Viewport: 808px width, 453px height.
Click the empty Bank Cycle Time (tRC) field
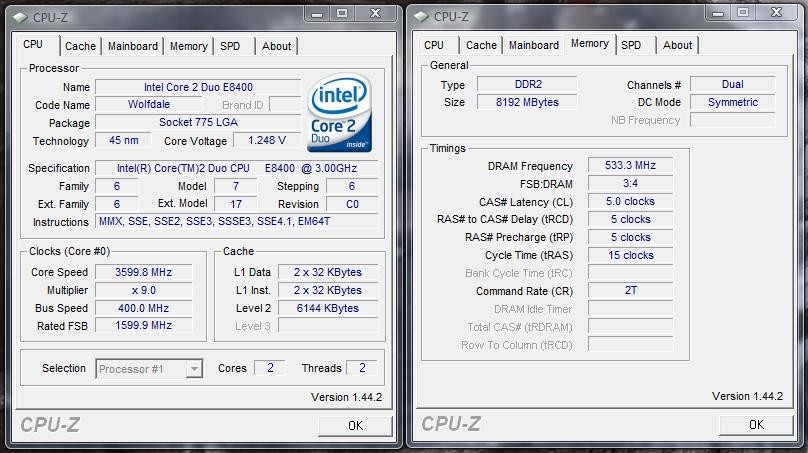[x=630, y=273]
